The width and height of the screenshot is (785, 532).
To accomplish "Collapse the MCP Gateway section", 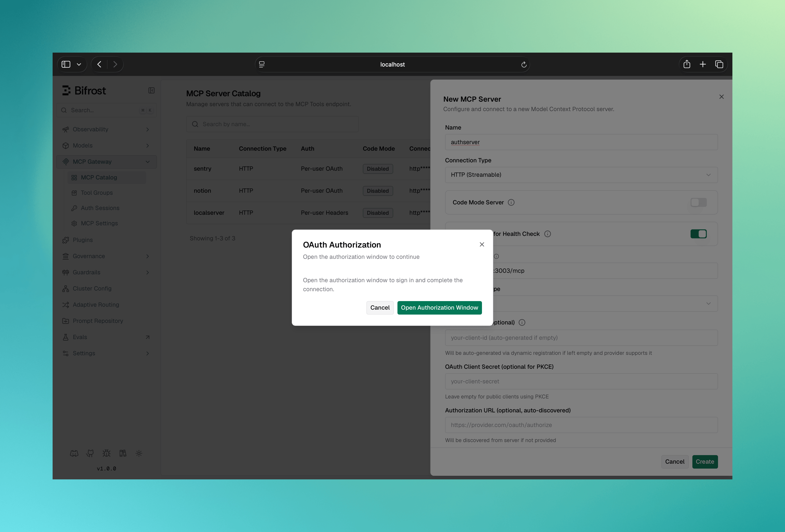I will coord(106,162).
